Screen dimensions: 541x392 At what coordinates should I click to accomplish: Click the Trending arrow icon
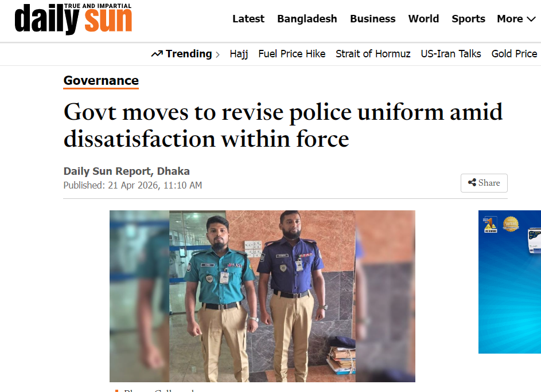(x=157, y=54)
